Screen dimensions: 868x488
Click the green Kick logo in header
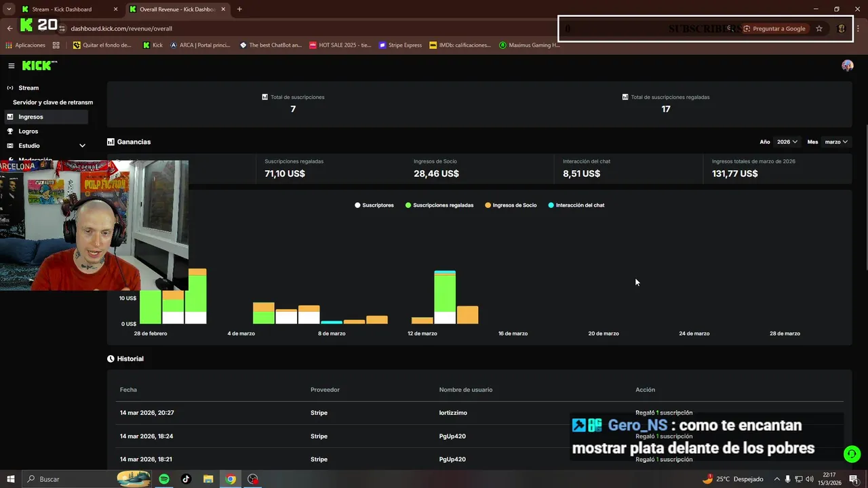point(39,66)
